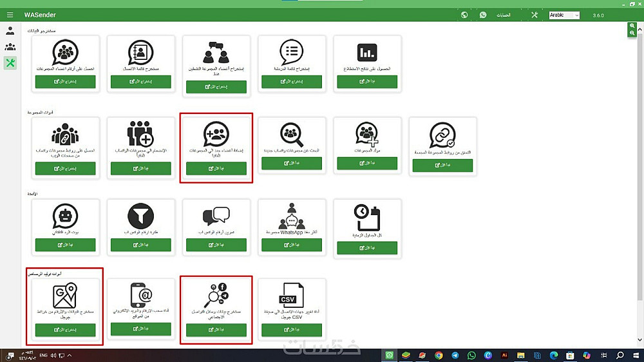Open the WhatsApp accounts icon in header
644x362 pixels.
[x=483, y=15]
